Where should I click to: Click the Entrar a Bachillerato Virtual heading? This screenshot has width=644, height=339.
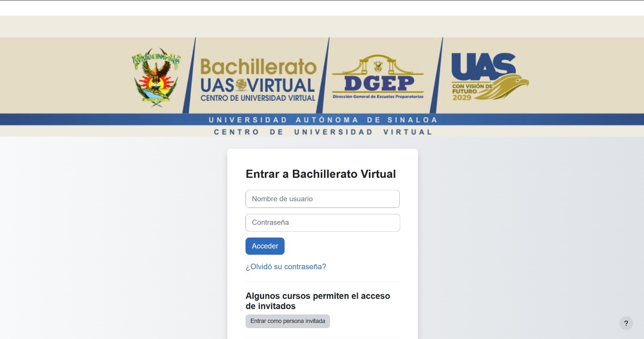click(320, 174)
